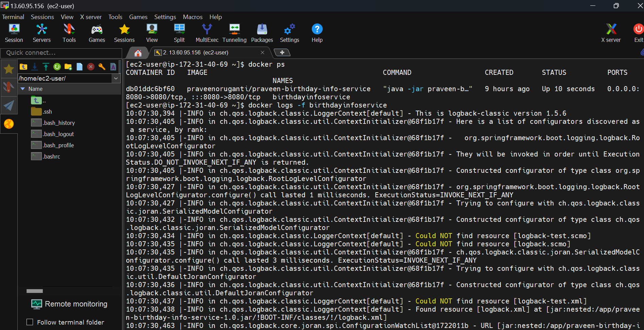Image resolution: width=644 pixels, height=330 pixels.
Task: Open the Macros paper-plane sidebar tab
Action: point(9,105)
